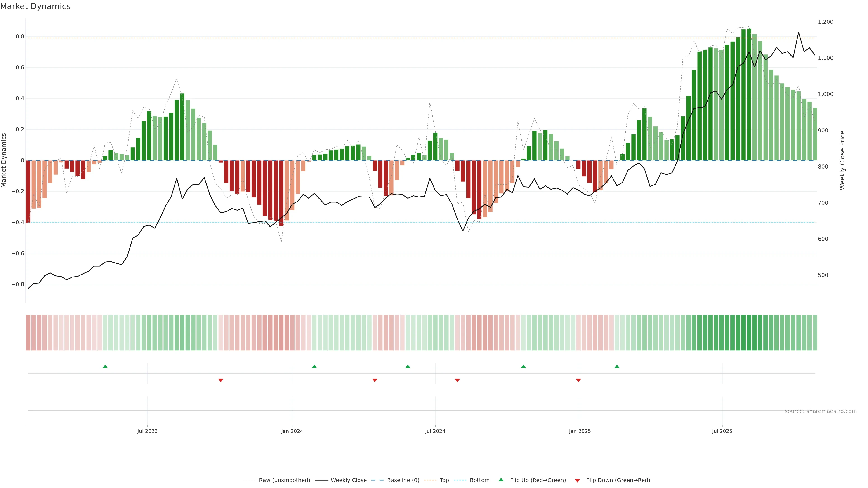868x488 pixels.
Task: Click the last red flip-down triangle marker
Action: point(578,380)
